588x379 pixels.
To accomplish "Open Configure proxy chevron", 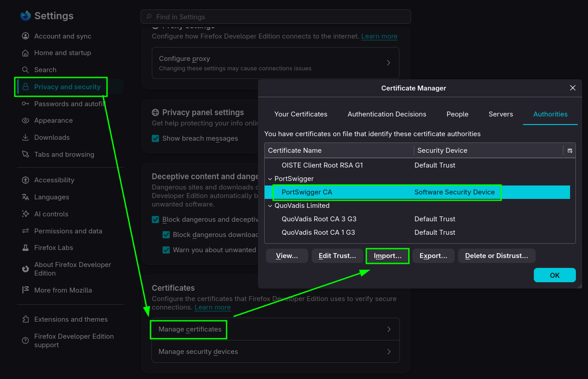I will [x=389, y=63].
